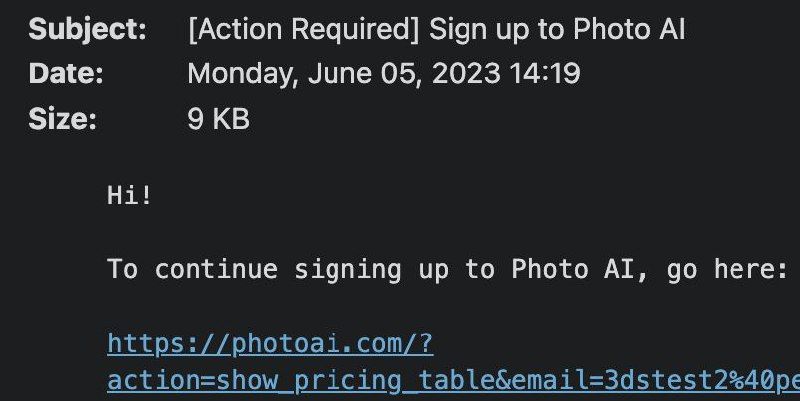
Task: Open the https://photoai.com/? link
Action: [x=270, y=345]
